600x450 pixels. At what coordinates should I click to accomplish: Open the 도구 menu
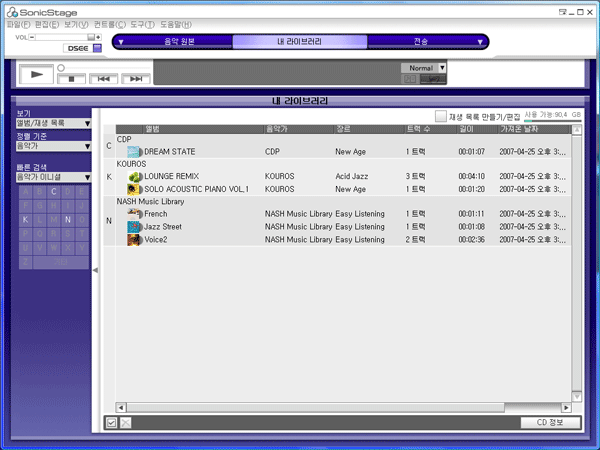[x=140, y=23]
